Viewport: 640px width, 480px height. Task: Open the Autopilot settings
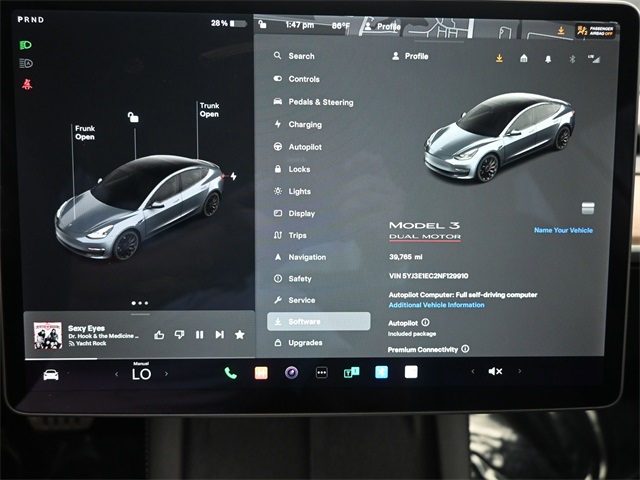coord(298,147)
